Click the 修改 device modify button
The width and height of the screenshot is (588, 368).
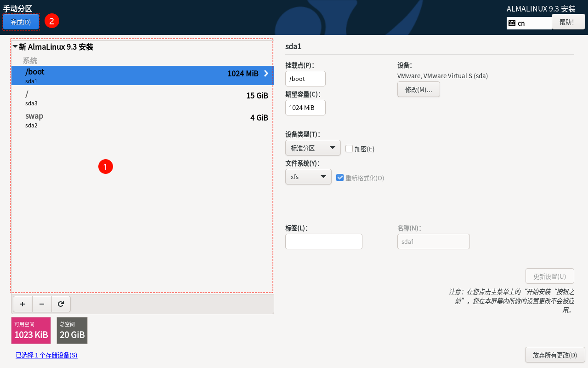[x=418, y=90]
